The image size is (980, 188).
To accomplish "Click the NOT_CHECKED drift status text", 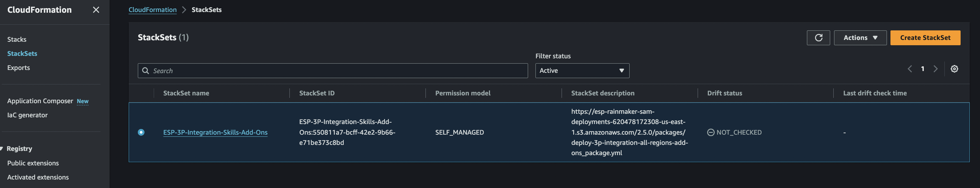I will (739, 132).
